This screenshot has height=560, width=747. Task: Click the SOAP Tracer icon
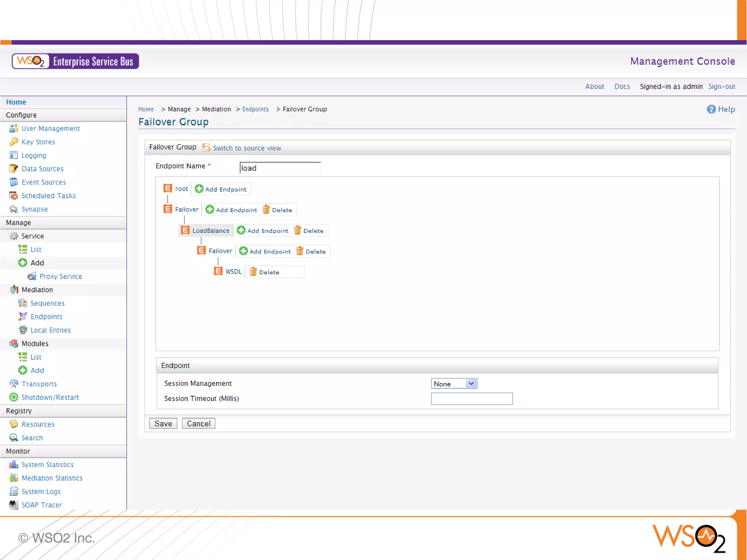pos(13,505)
